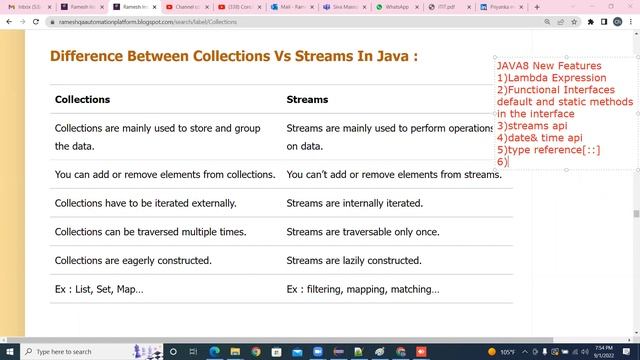View site info via the lock icon
640x360 pixels.
click(52, 22)
